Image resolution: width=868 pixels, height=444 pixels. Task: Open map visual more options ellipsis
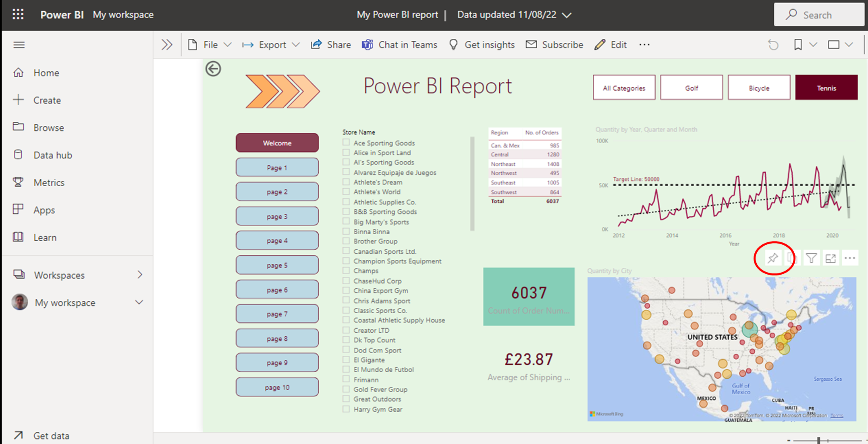pyautogui.click(x=850, y=258)
